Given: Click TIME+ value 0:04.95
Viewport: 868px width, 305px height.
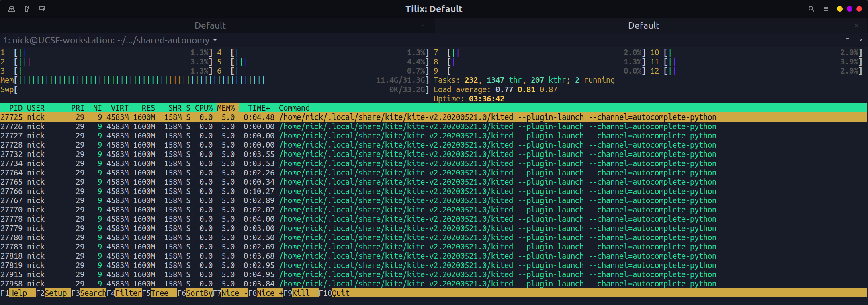Looking at the screenshot, I should [x=259, y=274].
